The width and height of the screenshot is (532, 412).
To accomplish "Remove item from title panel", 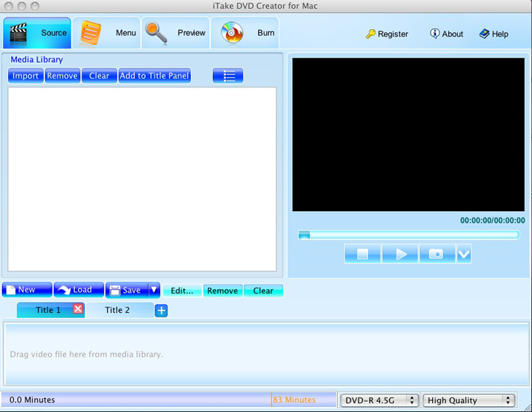I will (222, 290).
